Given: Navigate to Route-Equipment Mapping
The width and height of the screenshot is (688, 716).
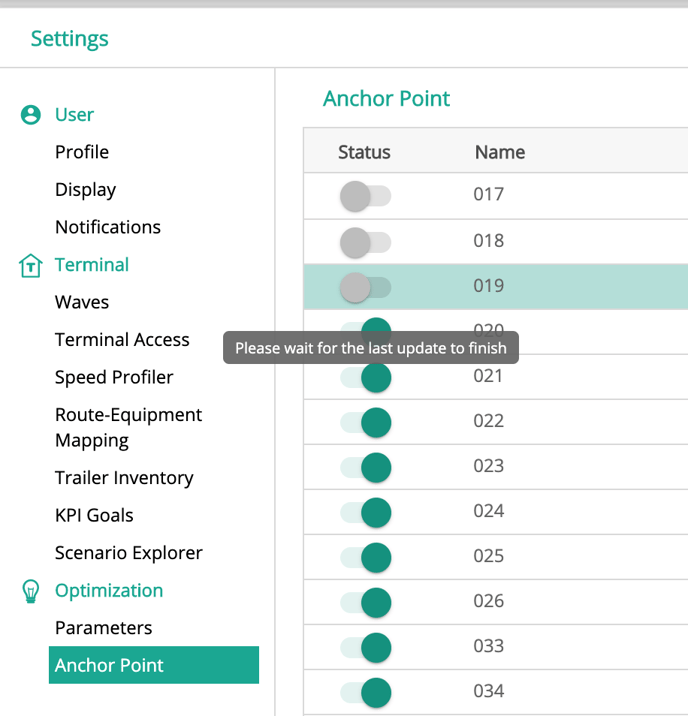Looking at the screenshot, I should coord(128,427).
